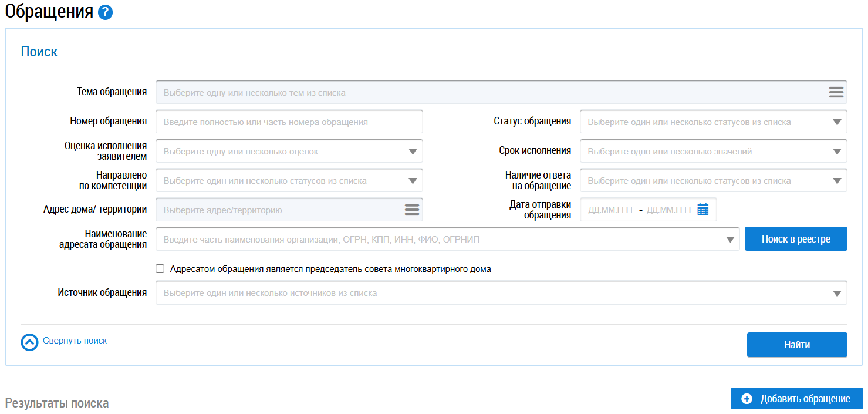Open the calendar date picker icon
The width and height of the screenshot is (868, 414).
click(702, 210)
